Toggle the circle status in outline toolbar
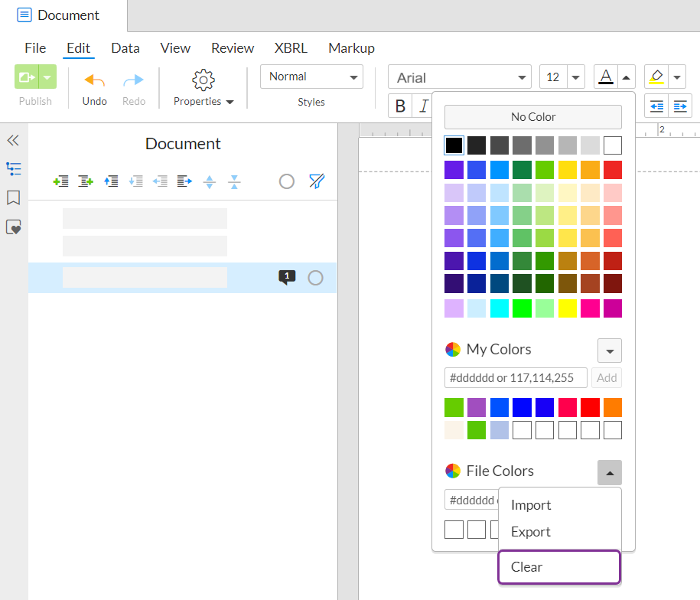This screenshot has width=700, height=600. [x=287, y=181]
